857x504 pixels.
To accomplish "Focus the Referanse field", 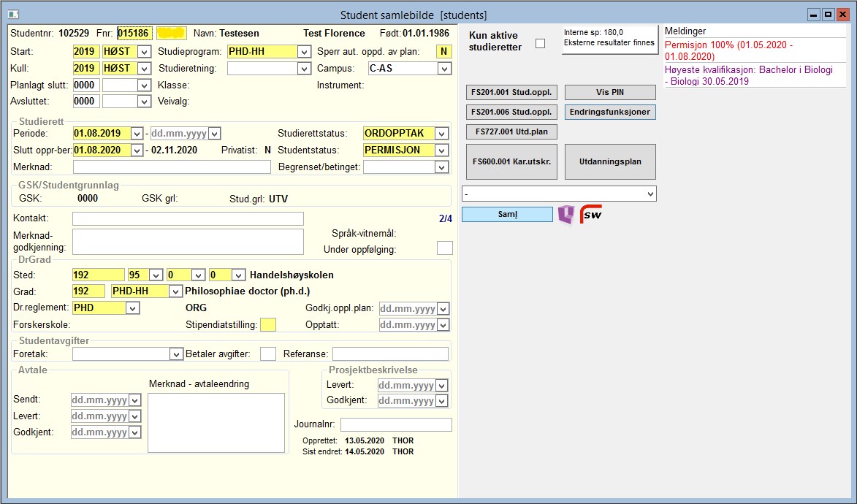I will (390, 354).
